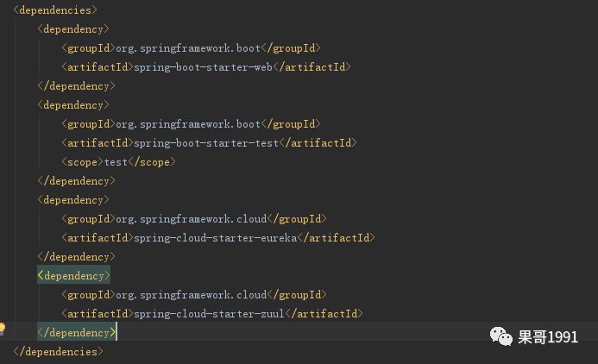The width and height of the screenshot is (598, 364).
Task: Click the closing dependencies root tag
Action: click(58, 352)
